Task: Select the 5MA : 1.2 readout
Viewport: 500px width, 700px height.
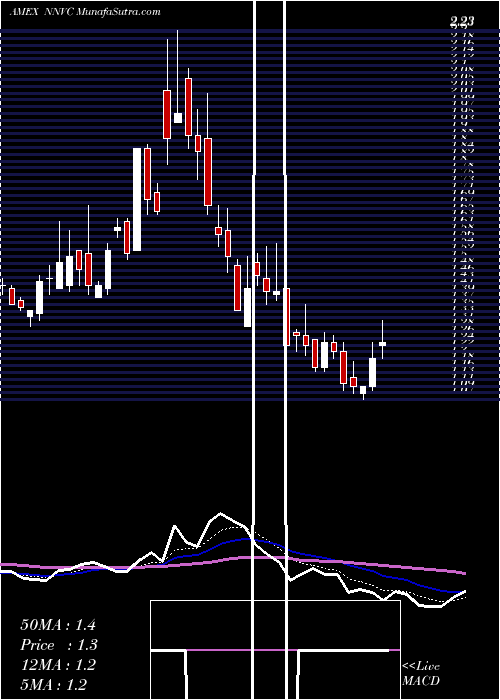Action: (54, 685)
